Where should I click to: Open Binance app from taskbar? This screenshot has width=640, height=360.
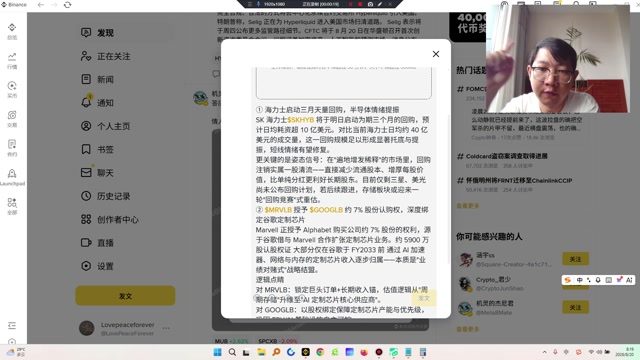(305, 352)
